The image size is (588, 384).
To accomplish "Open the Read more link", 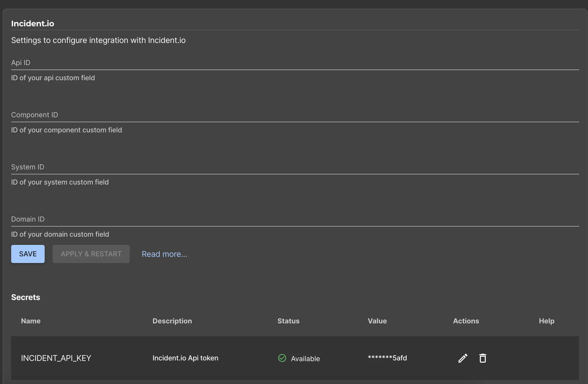I will click(x=164, y=254).
